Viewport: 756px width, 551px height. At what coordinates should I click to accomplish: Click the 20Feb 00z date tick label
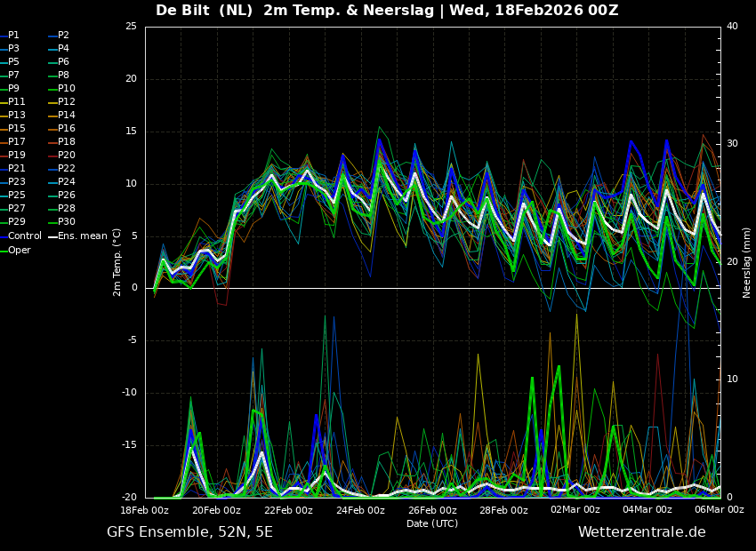[216, 510]
